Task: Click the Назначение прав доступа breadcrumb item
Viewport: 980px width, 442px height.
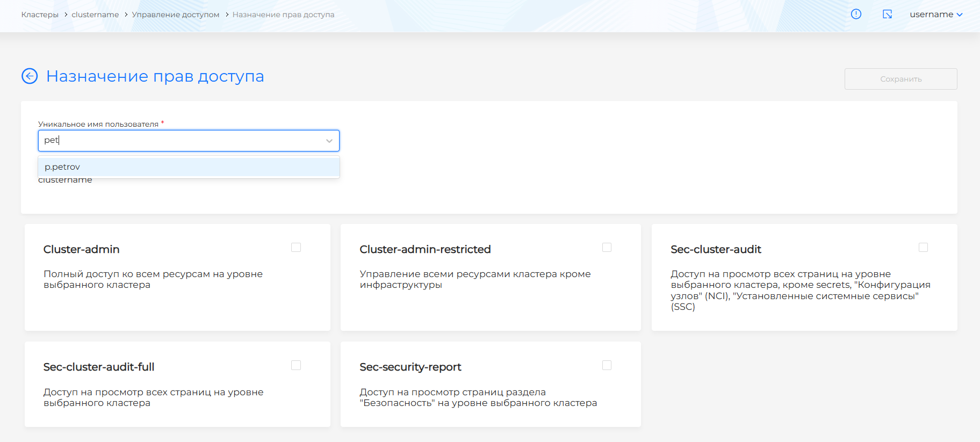Action: (x=283, y=15)
